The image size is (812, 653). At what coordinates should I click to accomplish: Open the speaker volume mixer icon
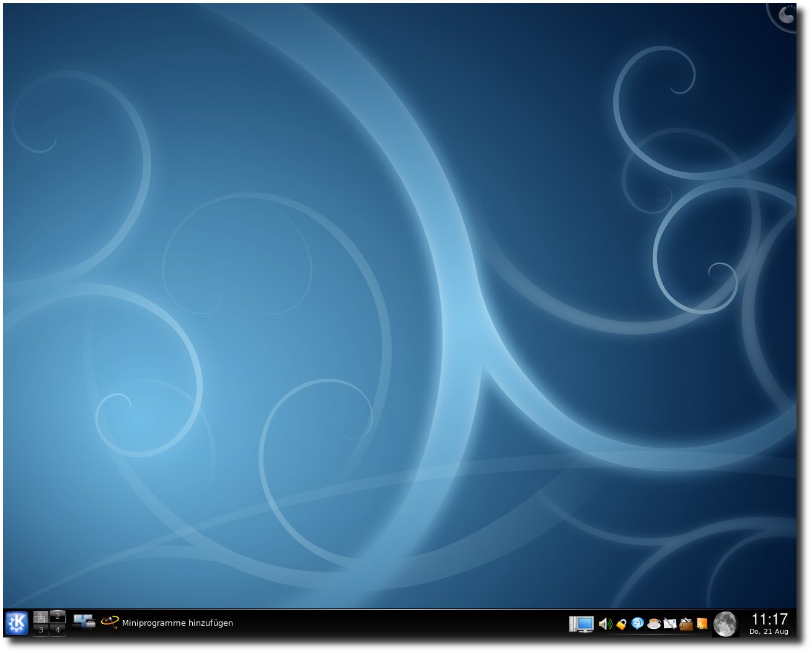tap(605, 624)
